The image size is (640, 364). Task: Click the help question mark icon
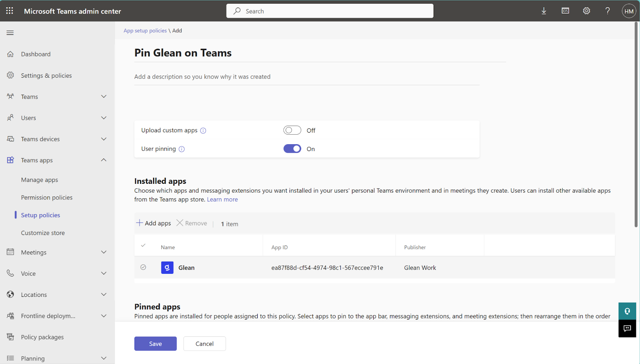click(x=607, y=11)
